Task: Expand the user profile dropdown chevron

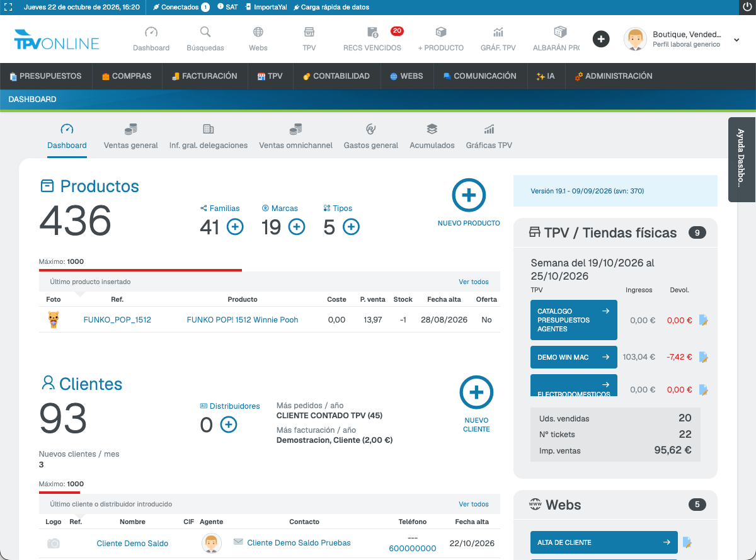Action: [x=736, y=40]
